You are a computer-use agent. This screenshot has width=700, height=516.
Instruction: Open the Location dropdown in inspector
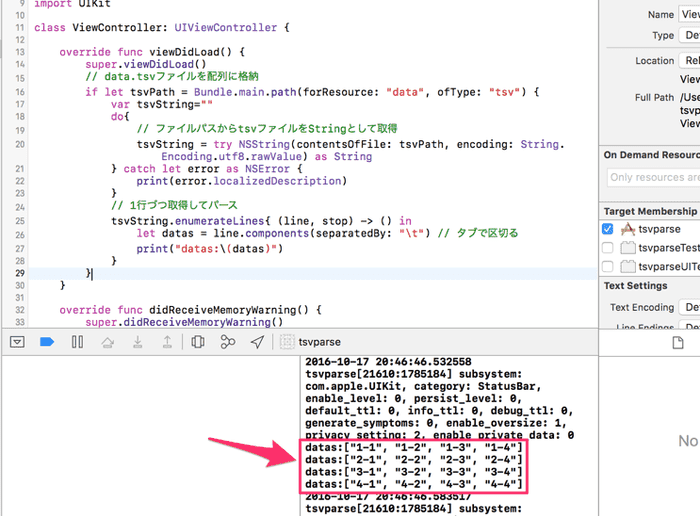coord(690,60)
